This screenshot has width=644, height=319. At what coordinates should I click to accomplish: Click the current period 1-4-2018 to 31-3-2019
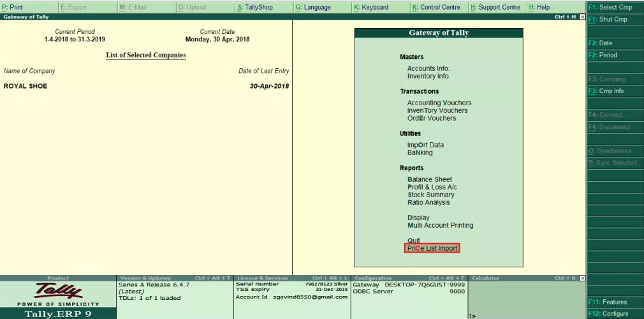pyautogui.click(x=75, y=40)
